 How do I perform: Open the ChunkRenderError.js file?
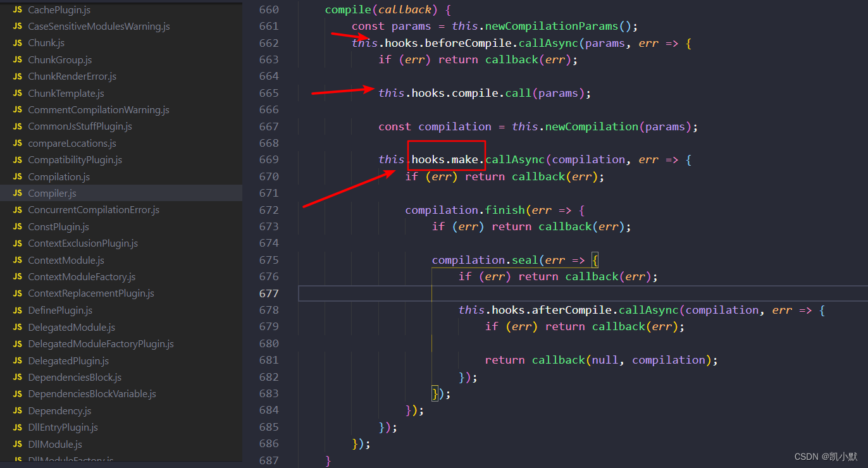click(x=71, y=76)
